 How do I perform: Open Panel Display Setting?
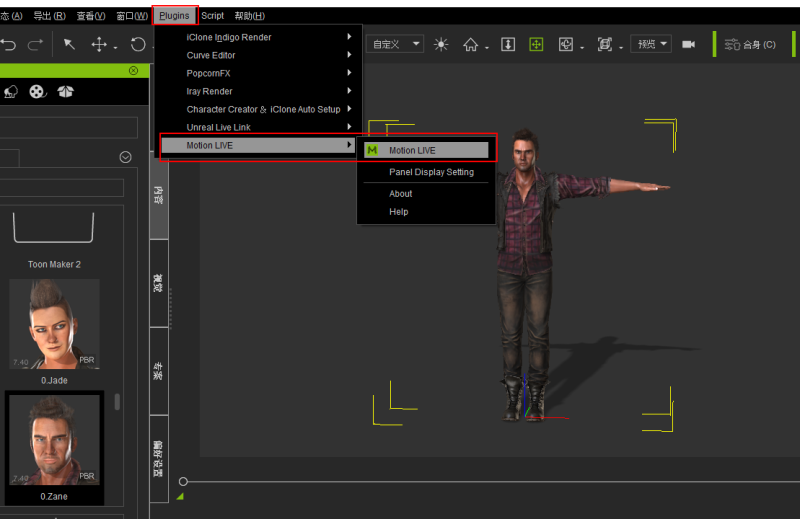click(x=431, y=172)
